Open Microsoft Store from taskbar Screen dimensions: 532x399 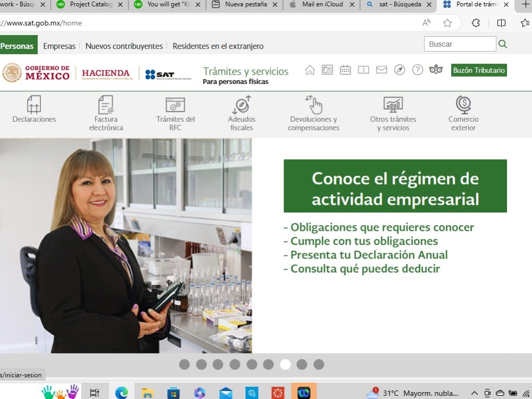coord(173,393)
